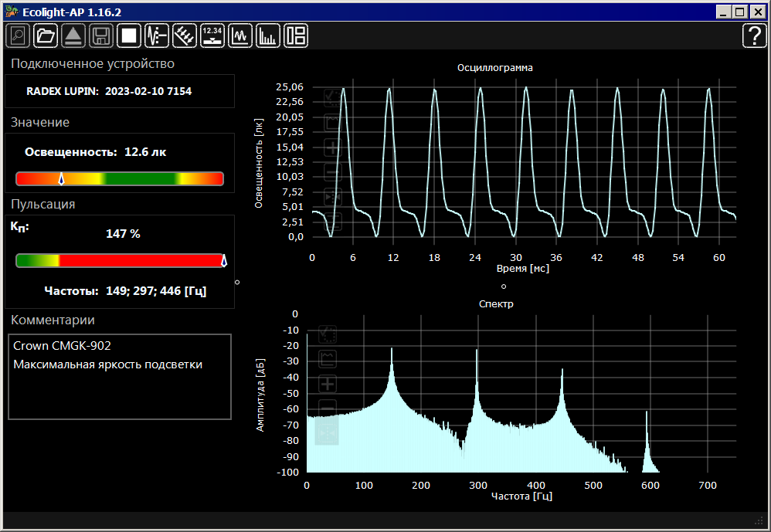Click the device name RADEX LUPIN text
Viewport: 771px width, 532px height.
(109, 91)
